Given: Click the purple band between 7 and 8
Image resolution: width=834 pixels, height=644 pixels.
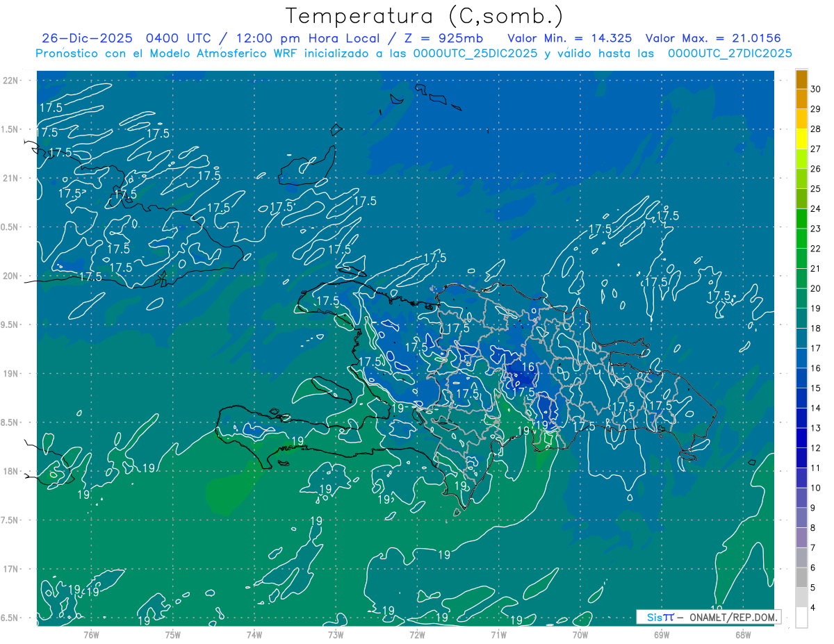Looking at the screenshot, I should click(801, 538).
